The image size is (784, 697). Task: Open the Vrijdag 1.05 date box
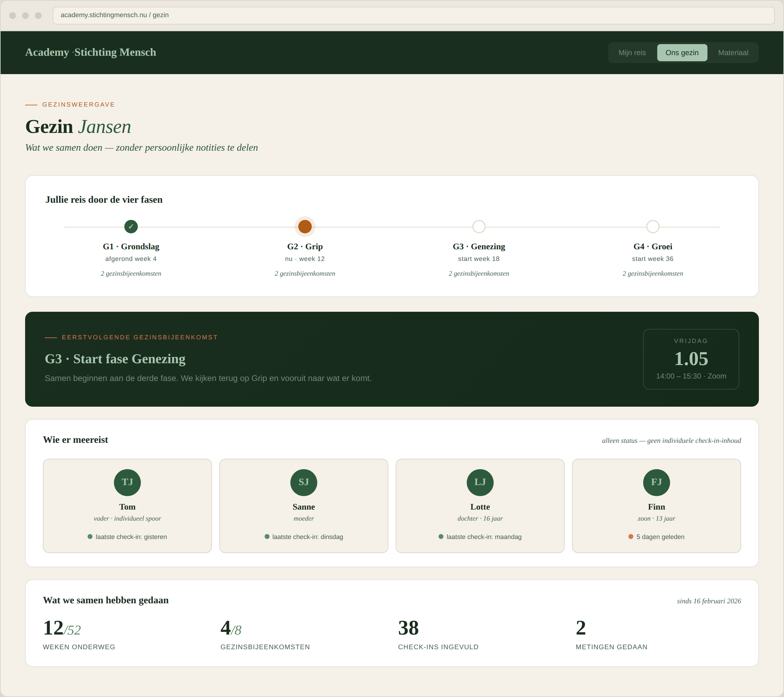point(691,359)
